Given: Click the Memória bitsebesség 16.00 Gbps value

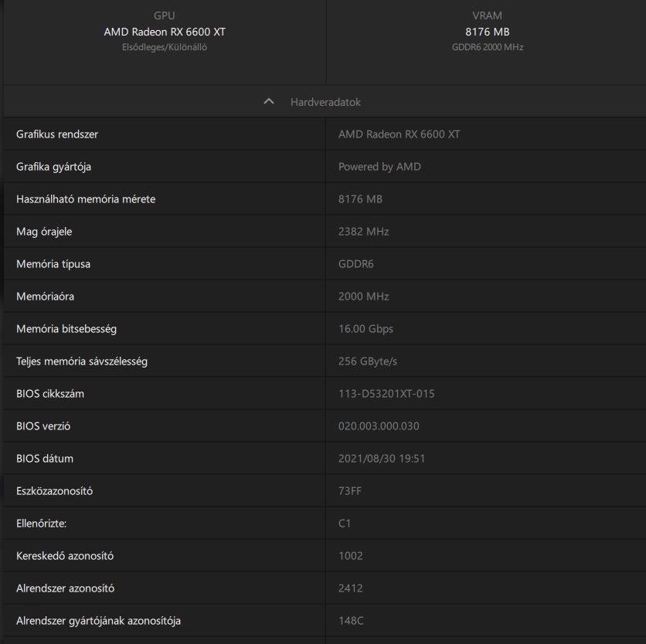Looking at the screenshot, I should pos(365,329).
